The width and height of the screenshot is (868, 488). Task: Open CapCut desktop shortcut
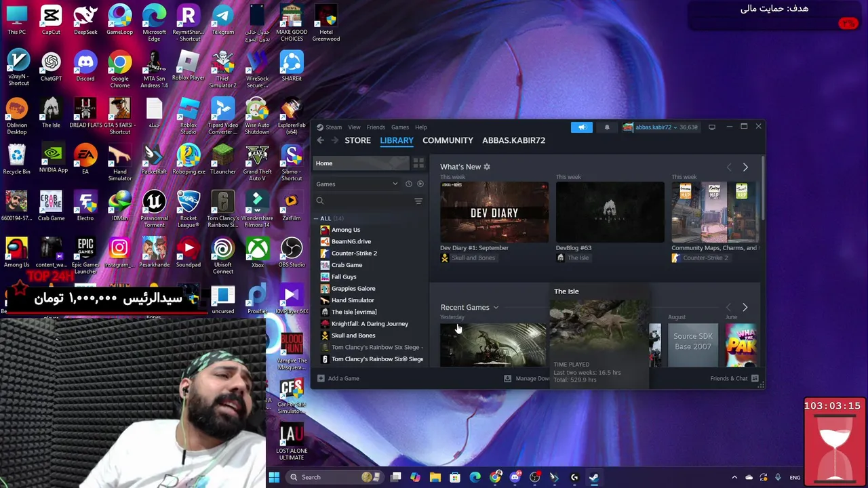pos(51,20)
